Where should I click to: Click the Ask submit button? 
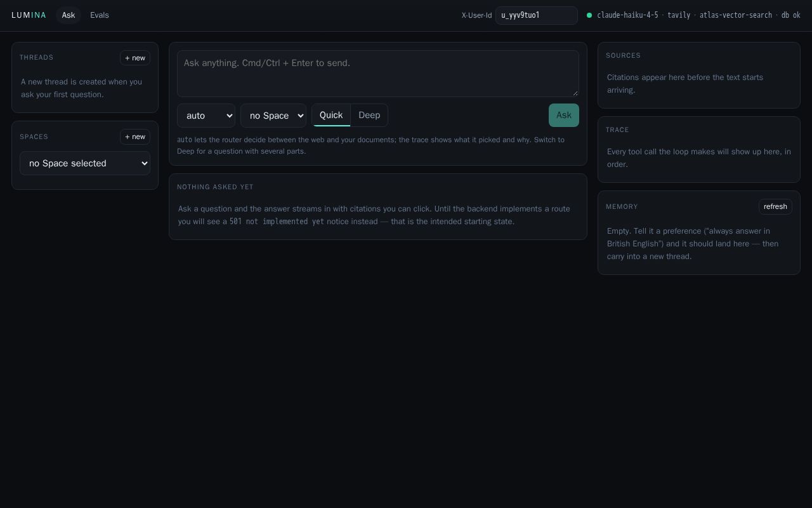[x=564, y=115]
